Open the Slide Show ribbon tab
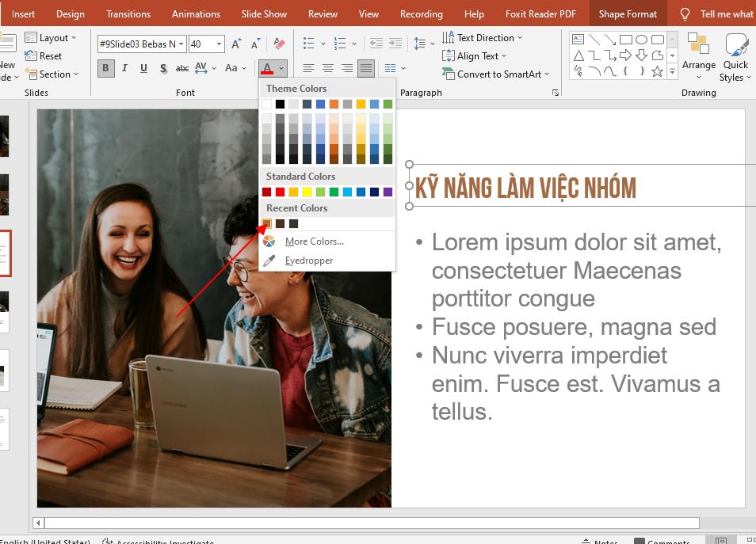 click(x=264, y=13)
